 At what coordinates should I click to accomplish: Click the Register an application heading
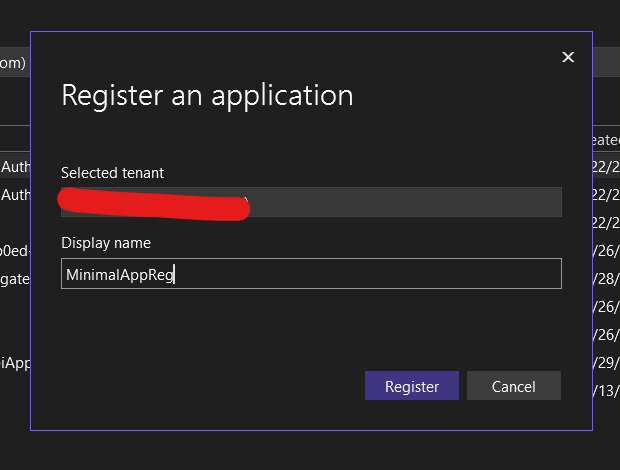click(x=207, y=95)
